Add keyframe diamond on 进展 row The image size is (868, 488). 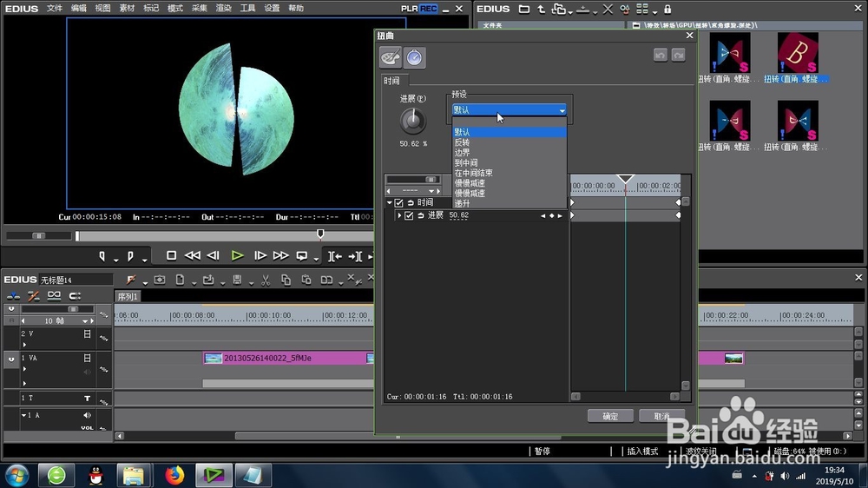tap(551, 216)
